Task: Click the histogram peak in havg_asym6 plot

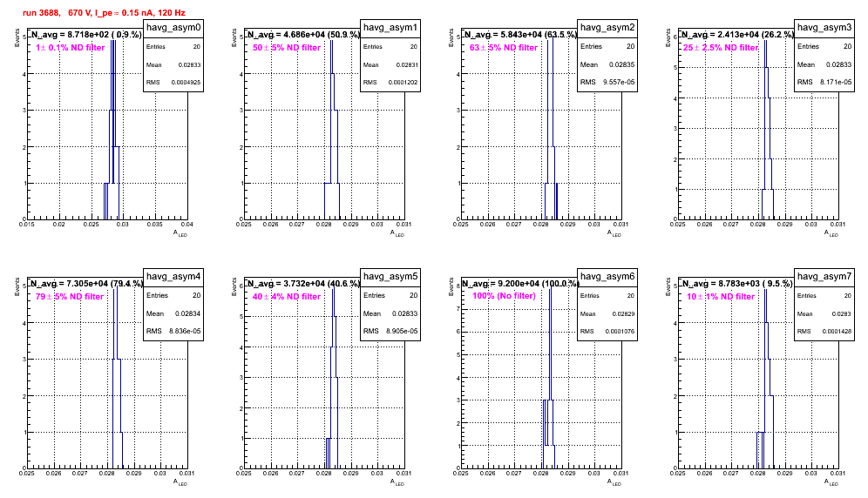Action: [x=550, y=287]
